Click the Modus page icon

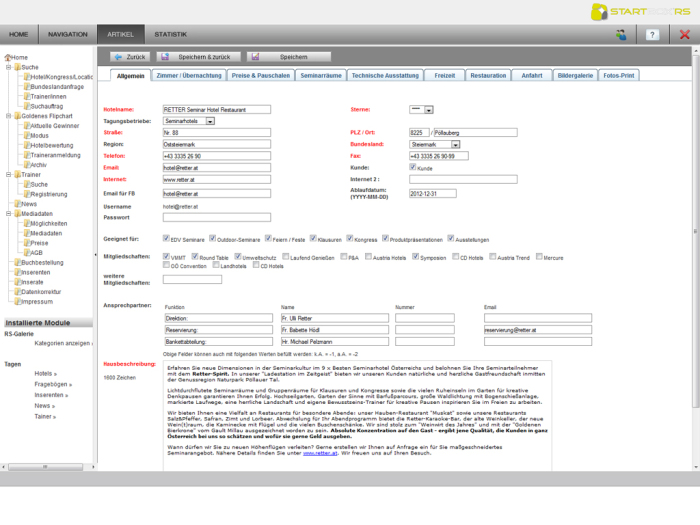click(27, 136)
